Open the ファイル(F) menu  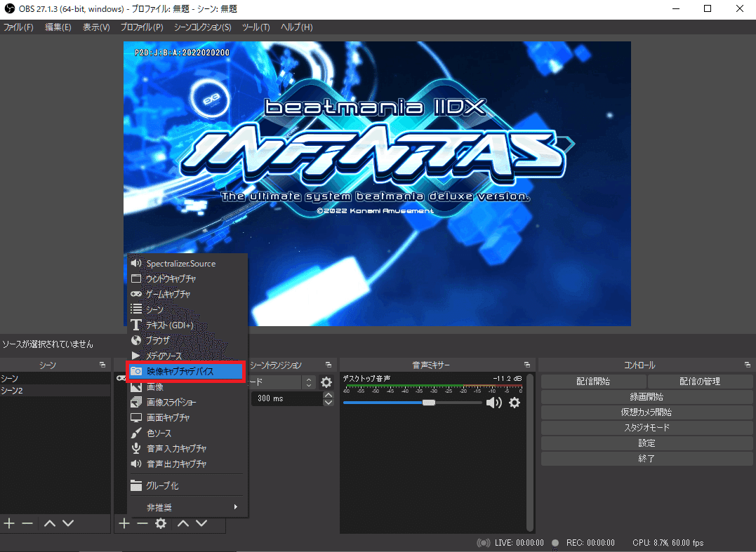18,27
